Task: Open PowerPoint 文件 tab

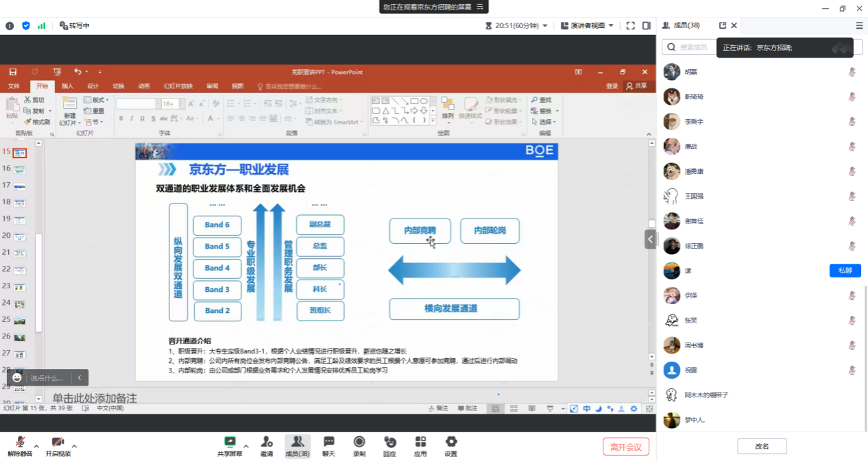Action: coord(14,86)
